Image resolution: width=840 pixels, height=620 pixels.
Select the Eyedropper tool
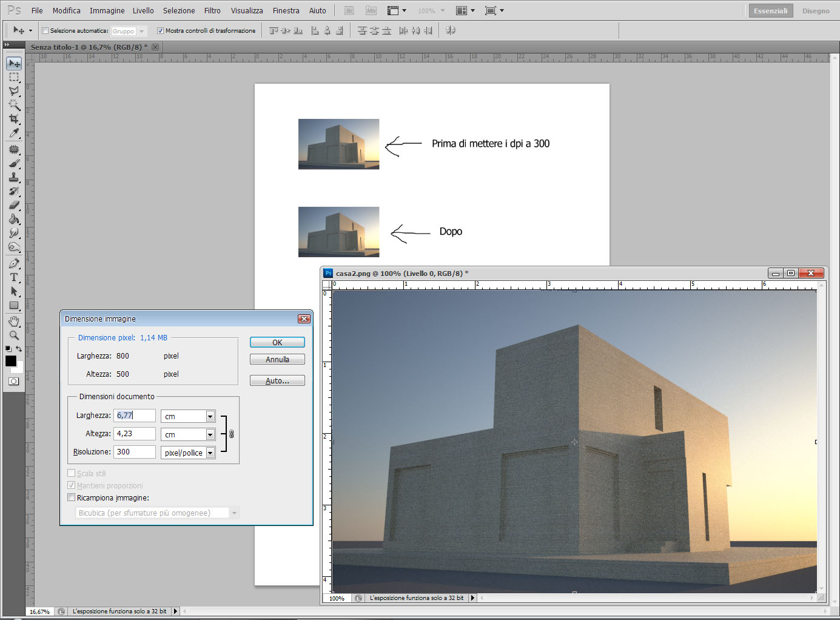click(x=14, y=133)
